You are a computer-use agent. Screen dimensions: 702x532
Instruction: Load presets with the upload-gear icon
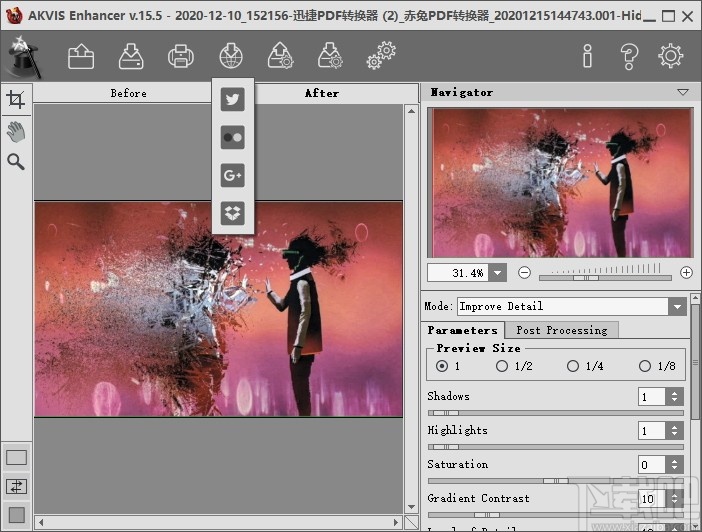point(281,56)
